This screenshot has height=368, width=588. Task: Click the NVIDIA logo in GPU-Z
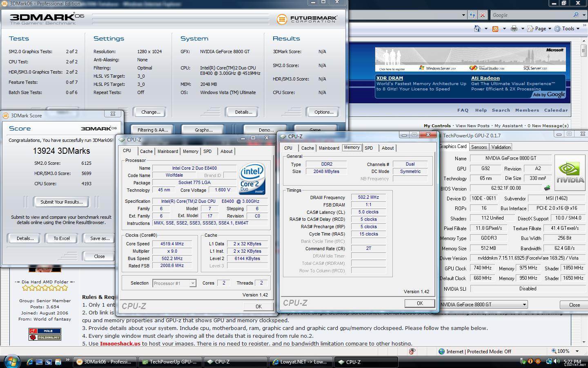tap(570, 173)
